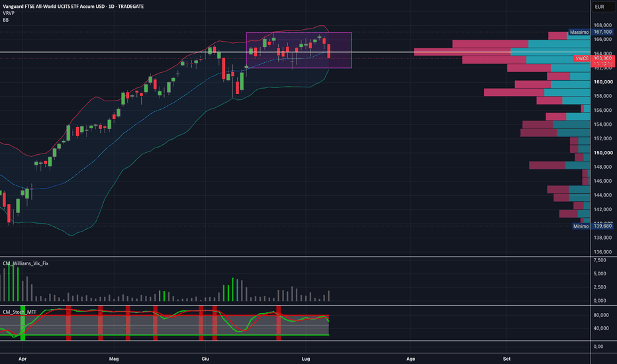The height and width of the screenshot is (364, 617).
Task: Select the purple rectangle drawing on the chart
Action: pyautogui.click(x=299, y=50)
